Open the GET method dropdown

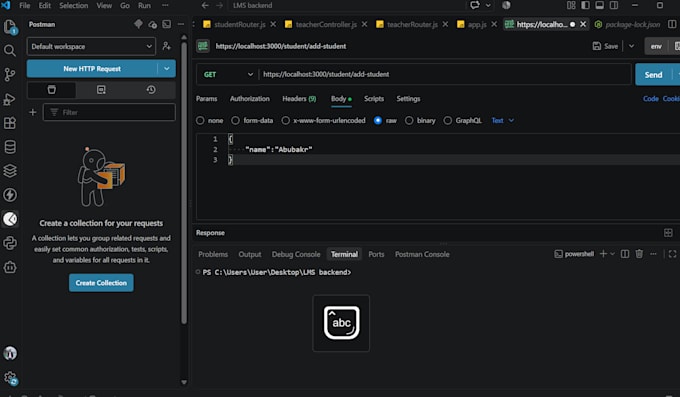pyautogui.click(x=227, y=74)
